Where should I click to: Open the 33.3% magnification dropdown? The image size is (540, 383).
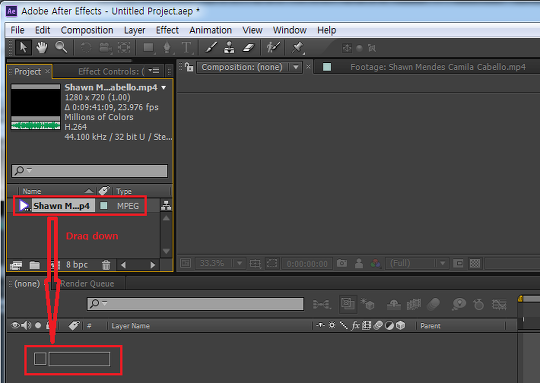221,263
